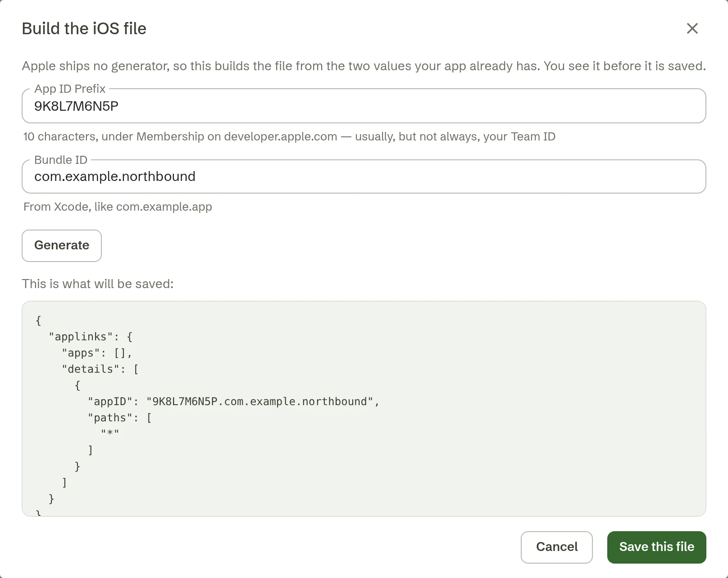The width and height of the screenshot is (728, 578).
Task: Click the dialog title Build the iOS file
Action: coord(84,28)
